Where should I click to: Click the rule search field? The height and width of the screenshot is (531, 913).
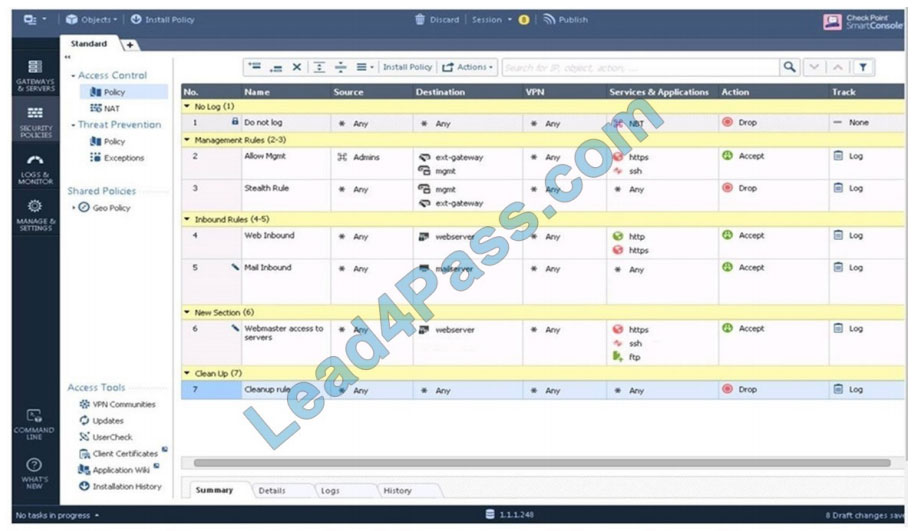(640, 68)
